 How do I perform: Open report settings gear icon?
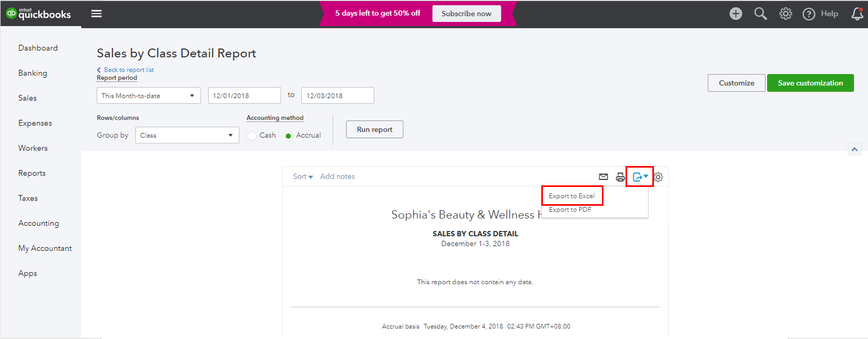(x=659, y=177)
